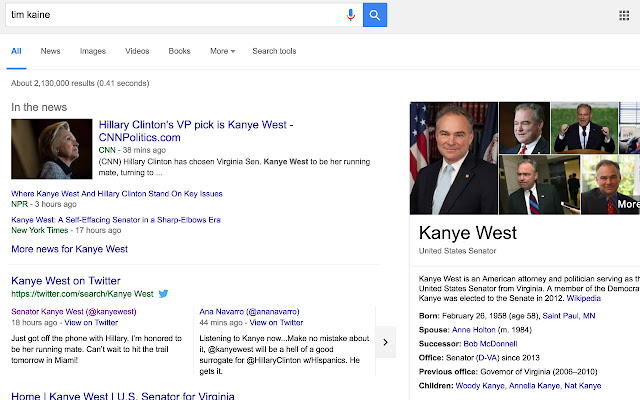Click the Anne Holton spouse link
The width and height of the screenshot is (640, 400).
click(475, 329)
